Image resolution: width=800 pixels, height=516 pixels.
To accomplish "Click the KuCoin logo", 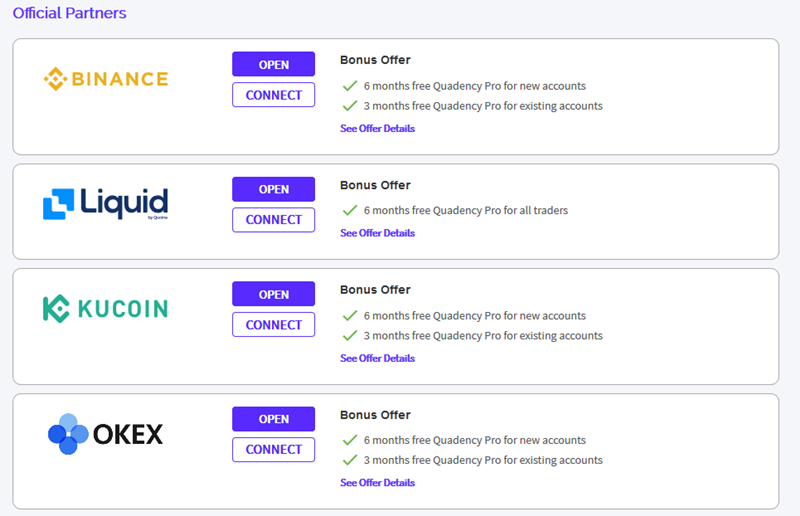I will coord(106,308).
